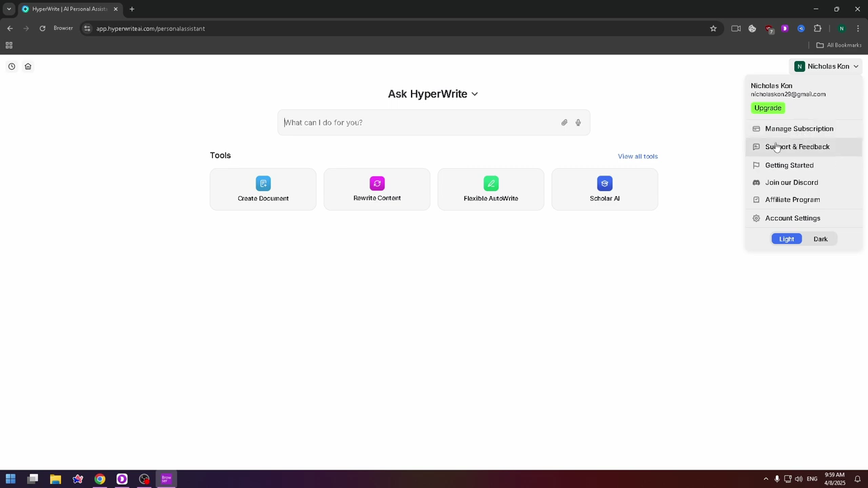This screenshot has height=488, width=868.
Task: Start voice input with the microphone icon
Action: (578, 123)
